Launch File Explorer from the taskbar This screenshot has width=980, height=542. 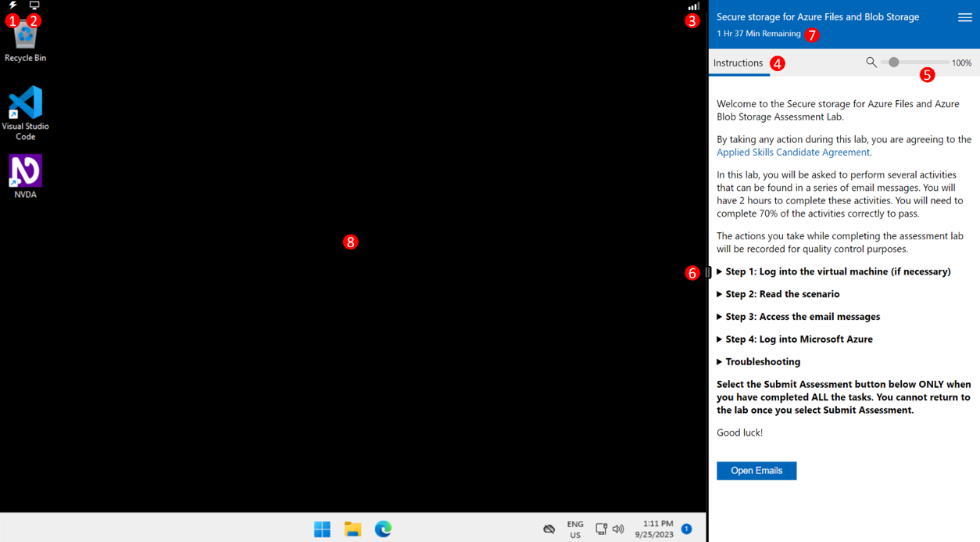352,529
